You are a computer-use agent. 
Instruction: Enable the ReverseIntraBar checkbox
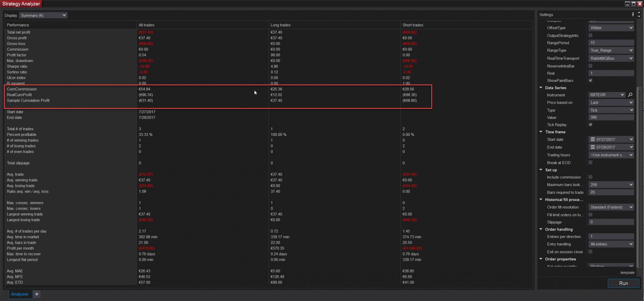click(591, 66)
